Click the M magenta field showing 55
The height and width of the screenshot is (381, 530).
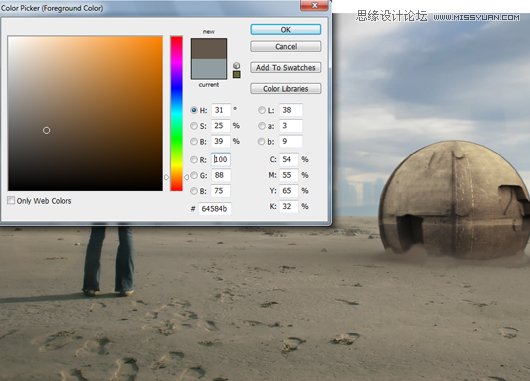coord(289,175)
